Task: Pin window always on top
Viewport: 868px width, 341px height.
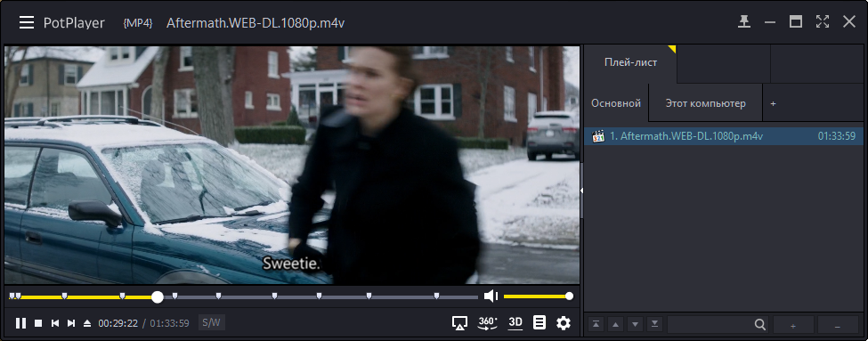Action: point(744,21)
